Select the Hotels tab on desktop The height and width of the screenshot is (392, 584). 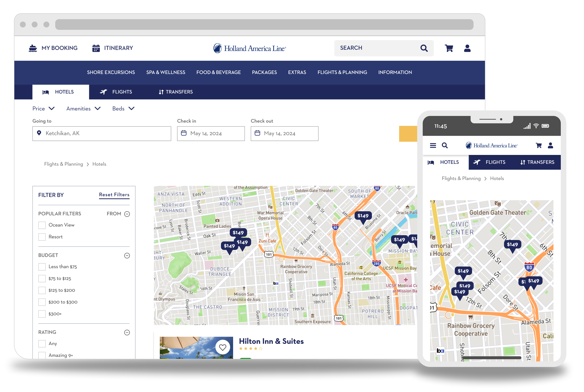[61, 92]
